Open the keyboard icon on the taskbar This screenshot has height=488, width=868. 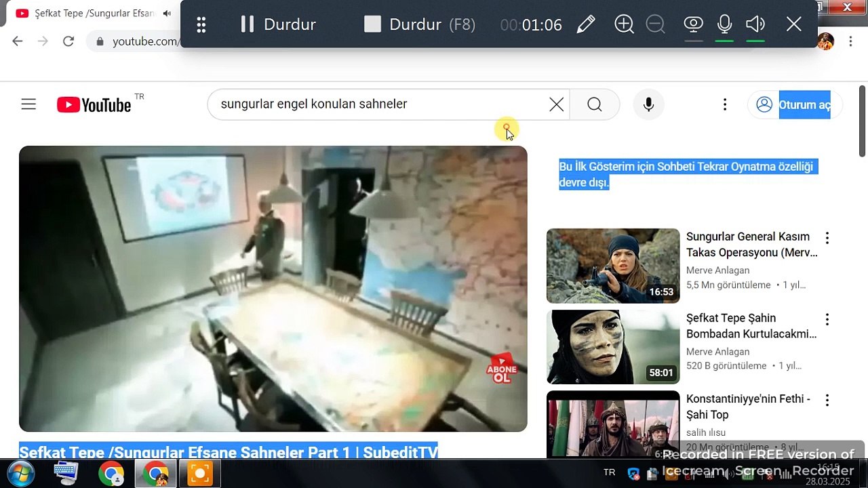tap(66, 473)
